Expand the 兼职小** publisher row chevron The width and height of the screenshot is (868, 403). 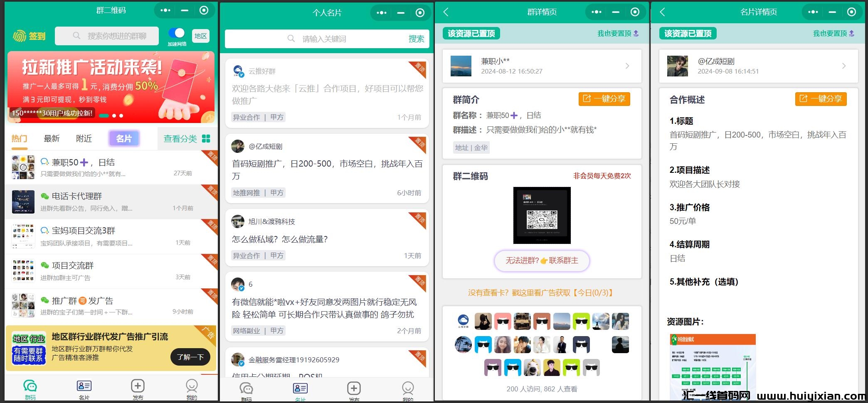pos(627,66)
